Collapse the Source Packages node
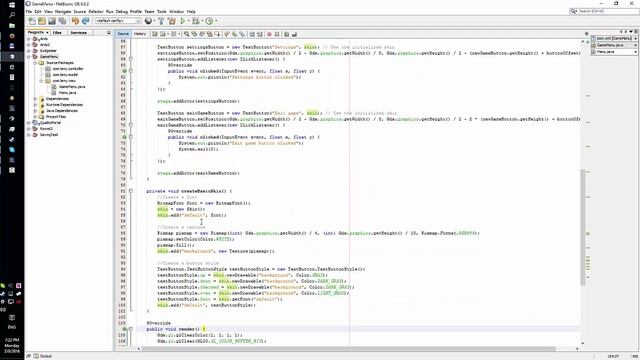 (x=35, y=63)
